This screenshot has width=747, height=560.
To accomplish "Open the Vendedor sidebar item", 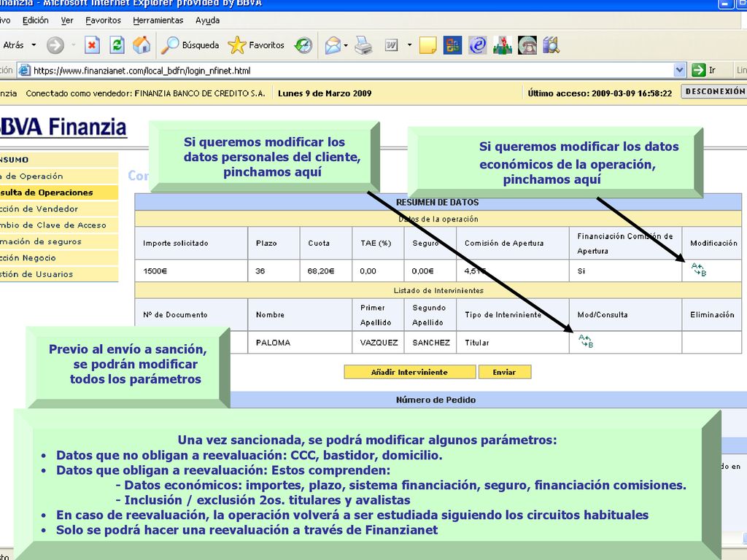I will coord(58,209).
